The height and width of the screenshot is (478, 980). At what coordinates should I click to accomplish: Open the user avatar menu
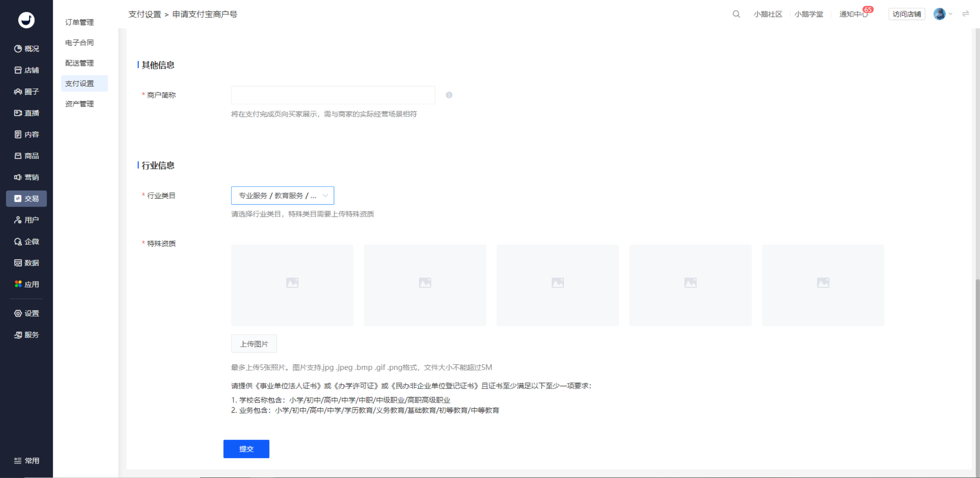tap(939, 14)
